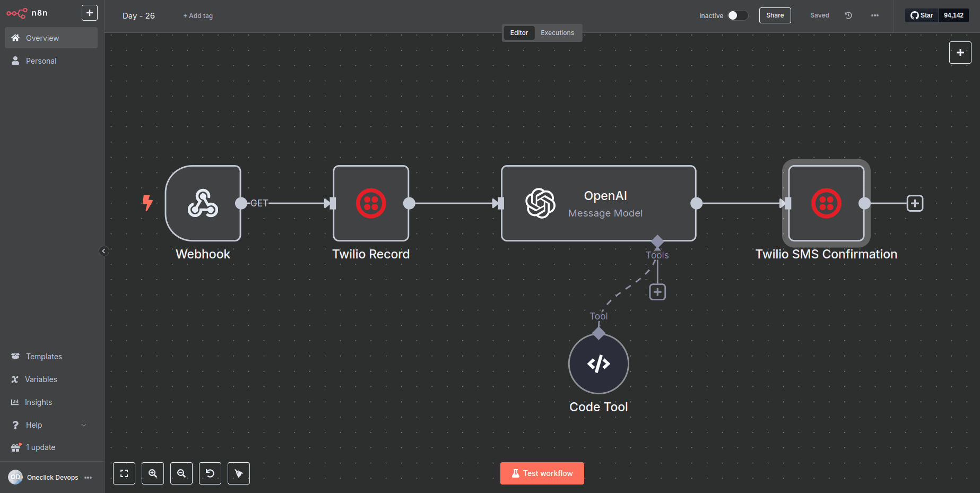Click the Tools diamond connector on OpenAI
Image resolution: width=980 pixels, height=493 pixels.
point(657,241)
